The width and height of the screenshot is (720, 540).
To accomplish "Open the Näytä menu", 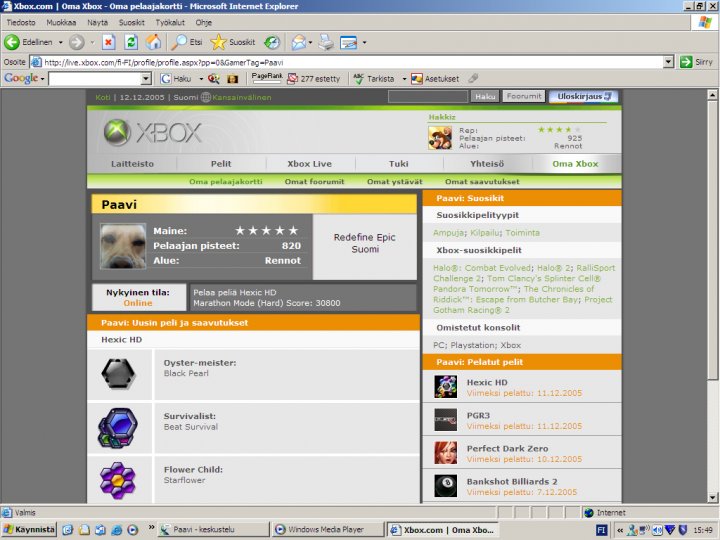I will (x=97, y=22).
